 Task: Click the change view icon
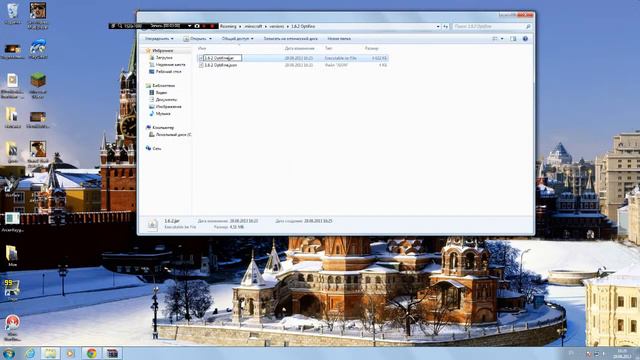pyautogui.click(x=495, y=39)
